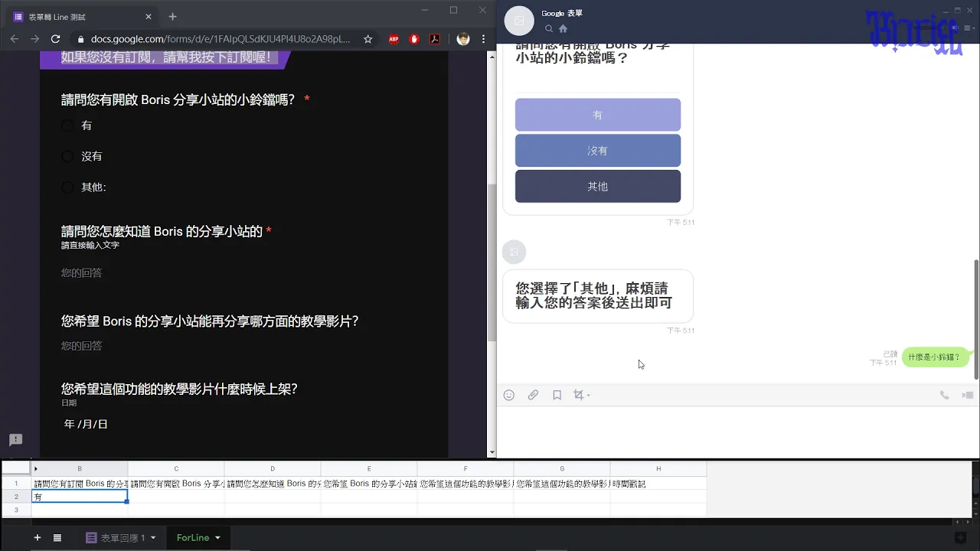Open Chrome's three-dot menu
980x551 pixels.
(483, 39)
